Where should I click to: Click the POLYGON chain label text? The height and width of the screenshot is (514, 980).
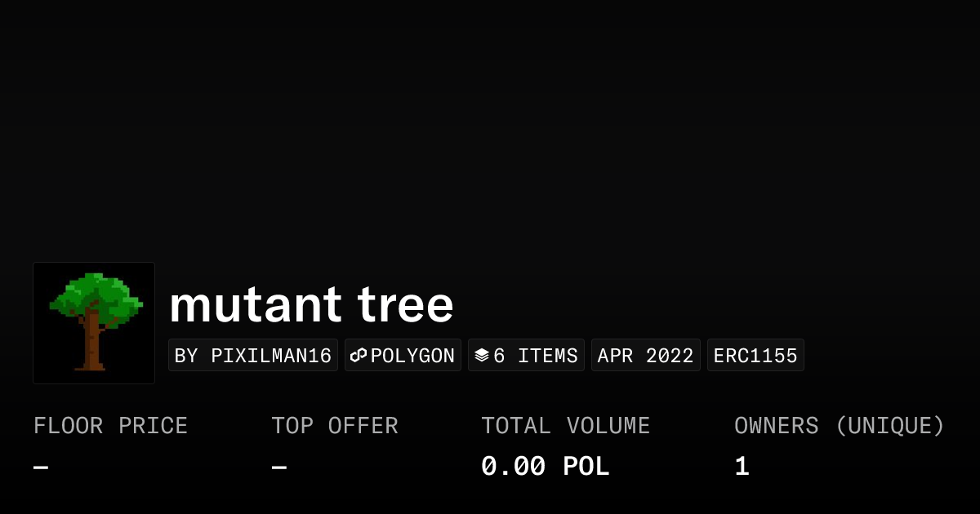pos(412,356)
